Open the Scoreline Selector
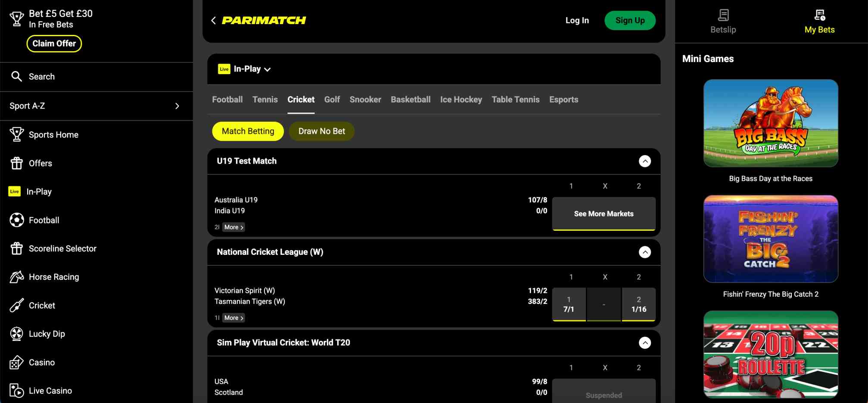 [62, 248]
